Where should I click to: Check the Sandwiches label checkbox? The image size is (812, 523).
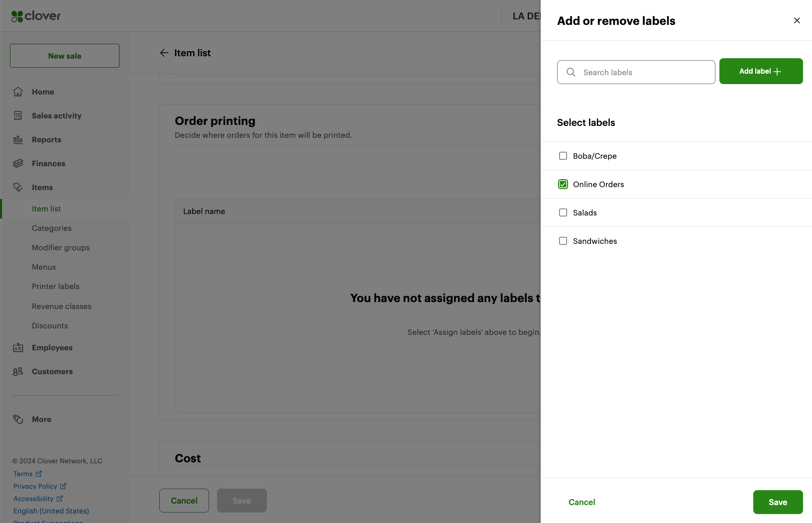click(x=563, y=241)
